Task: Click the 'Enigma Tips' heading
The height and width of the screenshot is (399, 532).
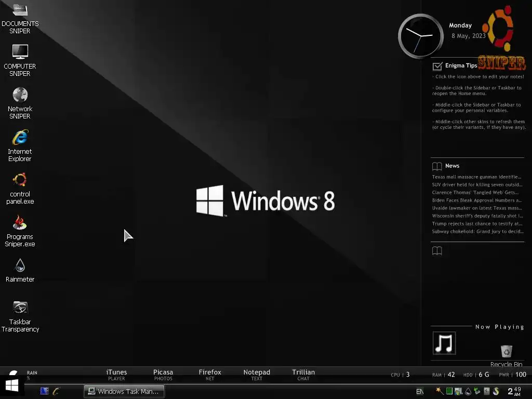Action: point(461,65)
